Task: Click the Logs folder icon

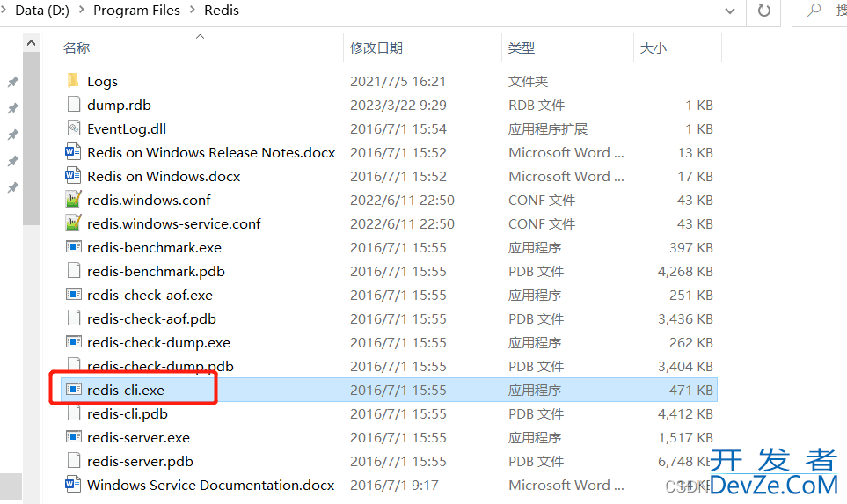Action: point(74,81)
